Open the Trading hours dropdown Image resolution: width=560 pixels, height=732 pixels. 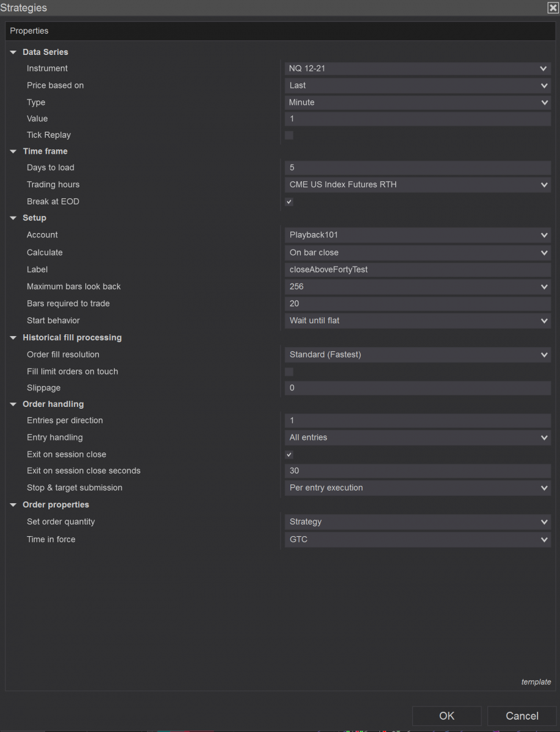[417, 185]
